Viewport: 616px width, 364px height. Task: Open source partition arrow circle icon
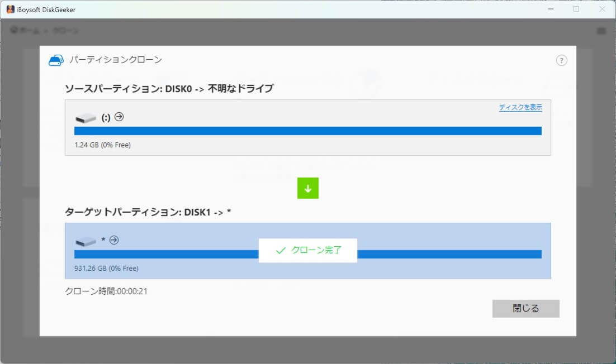(x=119, y=117)
